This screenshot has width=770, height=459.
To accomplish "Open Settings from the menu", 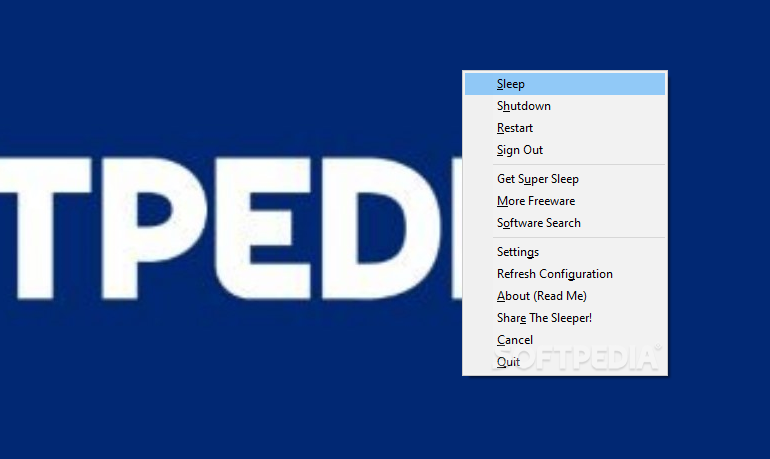I will pos(565,252).
